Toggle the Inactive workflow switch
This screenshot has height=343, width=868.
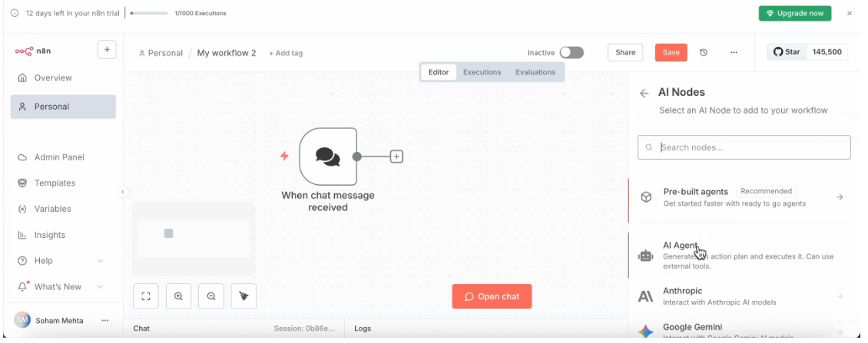coord(571,52)
